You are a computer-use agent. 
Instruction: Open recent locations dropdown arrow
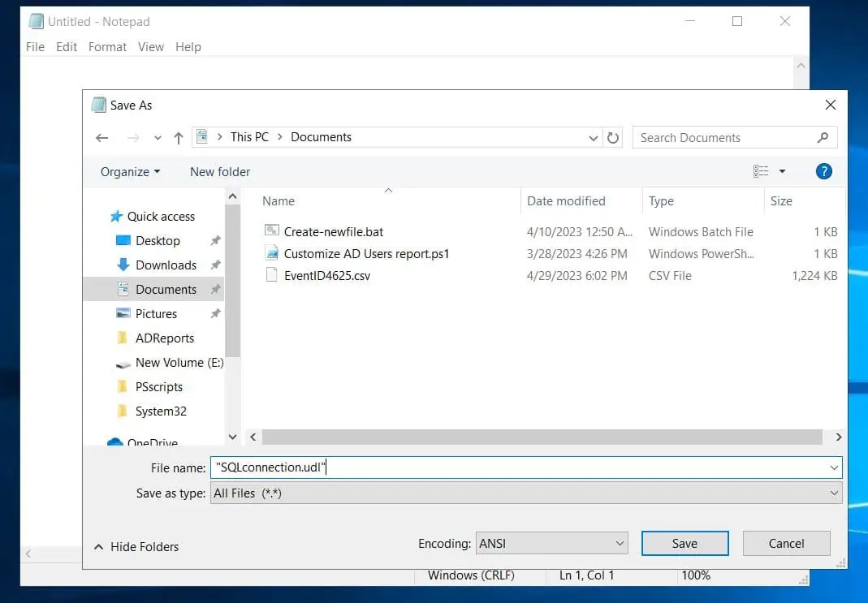tap(158, 138)
